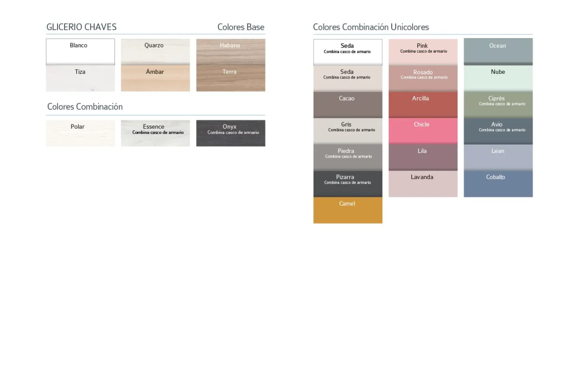Viewport: 588px width, 378px height.
Task: Pick the Habana wood finish swatch
Action: point(230,52)
